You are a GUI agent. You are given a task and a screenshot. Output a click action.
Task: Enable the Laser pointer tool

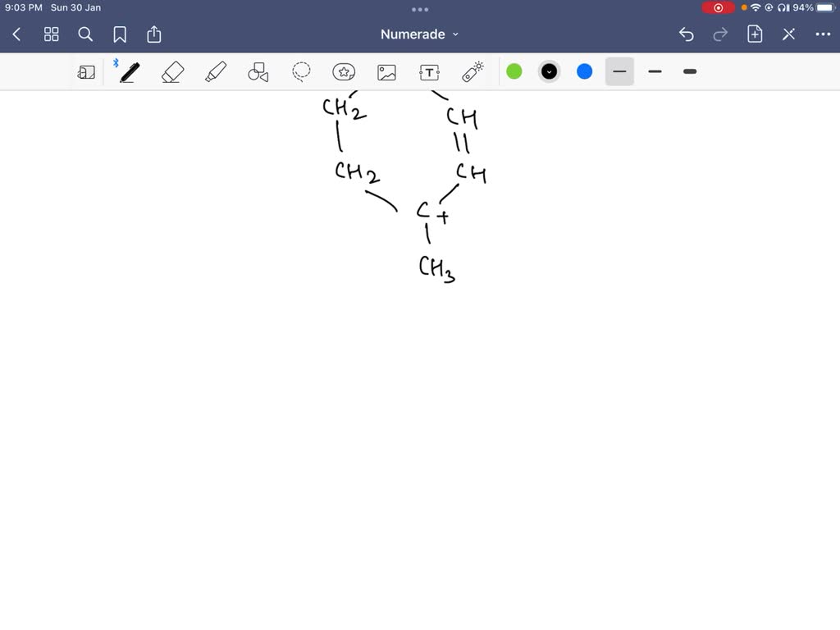point(472,71)
